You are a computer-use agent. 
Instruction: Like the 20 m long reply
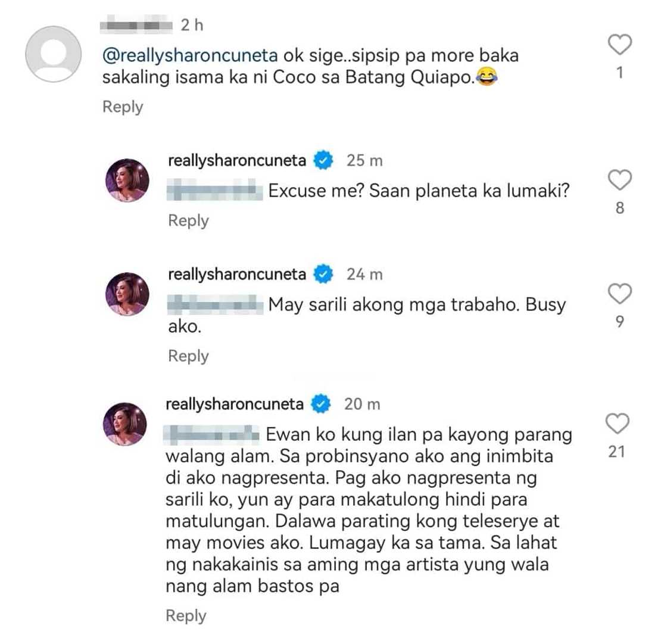(617, 424)
